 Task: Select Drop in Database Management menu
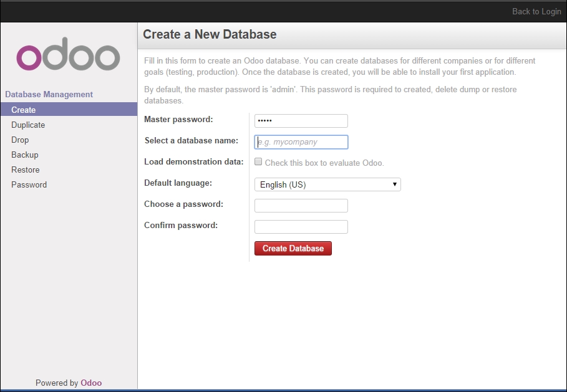[x=20, y=140]
